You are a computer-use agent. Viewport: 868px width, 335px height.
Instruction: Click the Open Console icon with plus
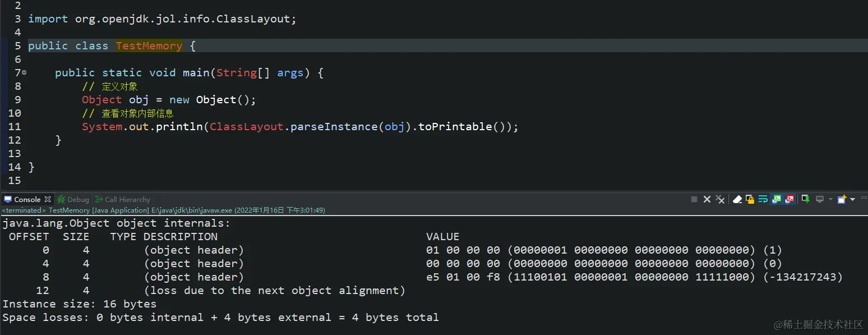click(842, 199)
